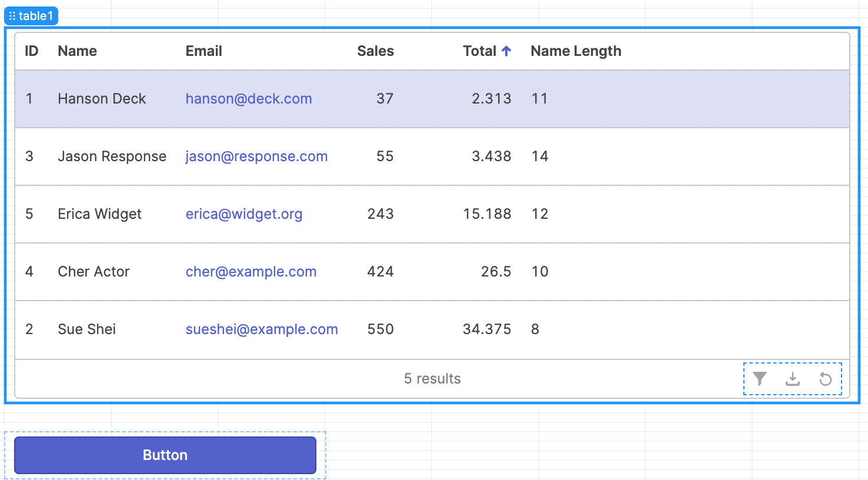Click name length 11 in Hanson's row
The image size is (868, 480).
pyautogui.click(x=540, y=99)
